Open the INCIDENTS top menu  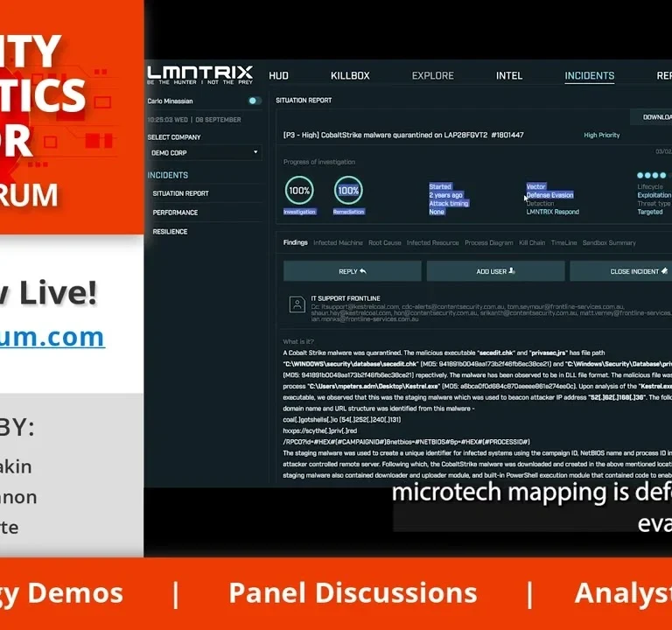point(589,76)
